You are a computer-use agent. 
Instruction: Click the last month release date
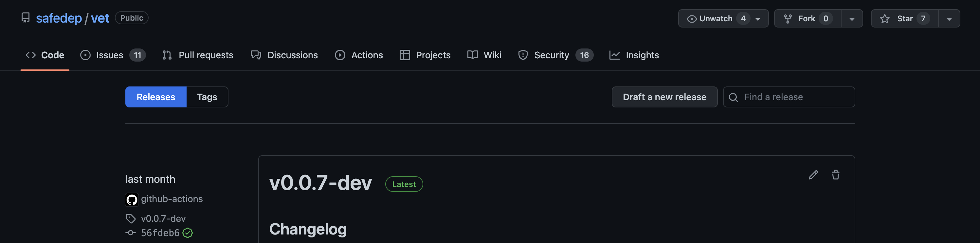(150, 179)
